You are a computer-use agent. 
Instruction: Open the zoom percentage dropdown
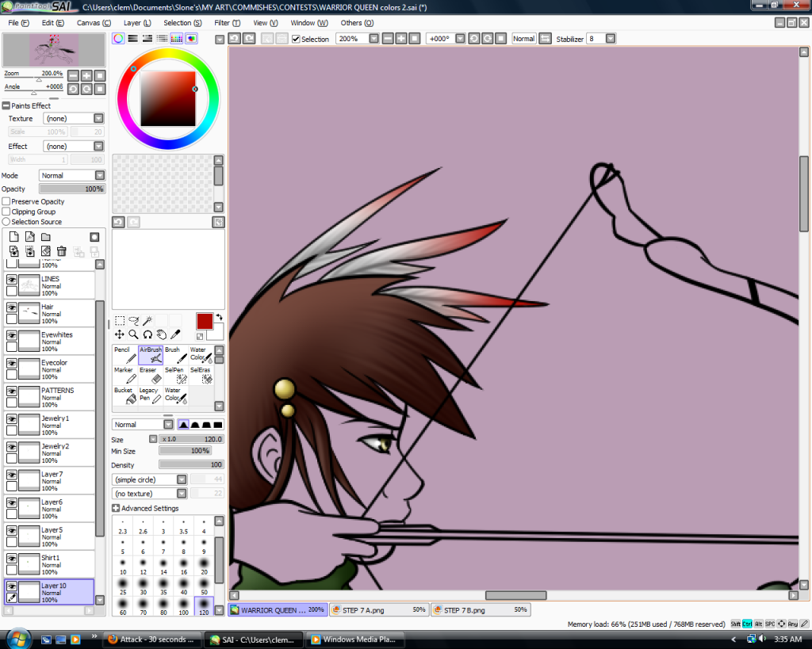(374, 39)
